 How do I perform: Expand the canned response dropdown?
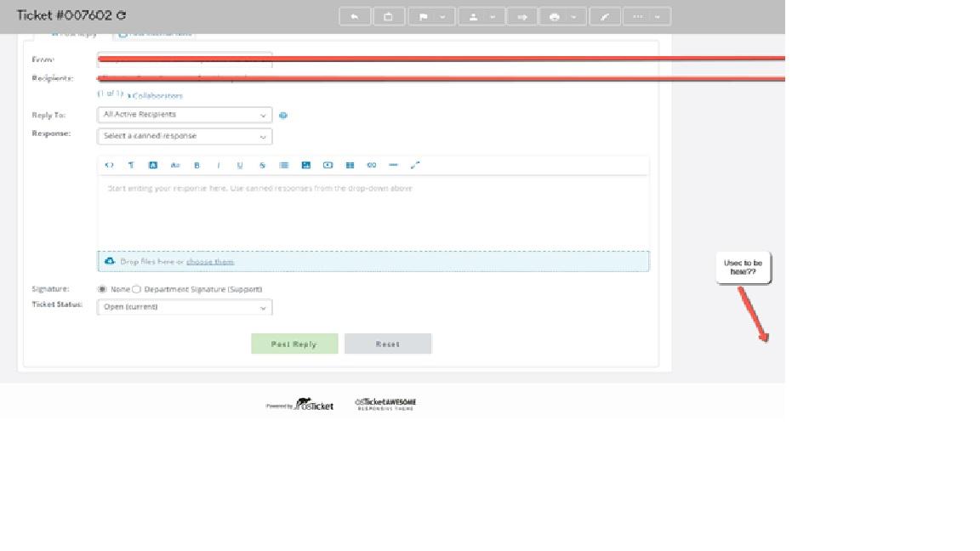point(185,136)
